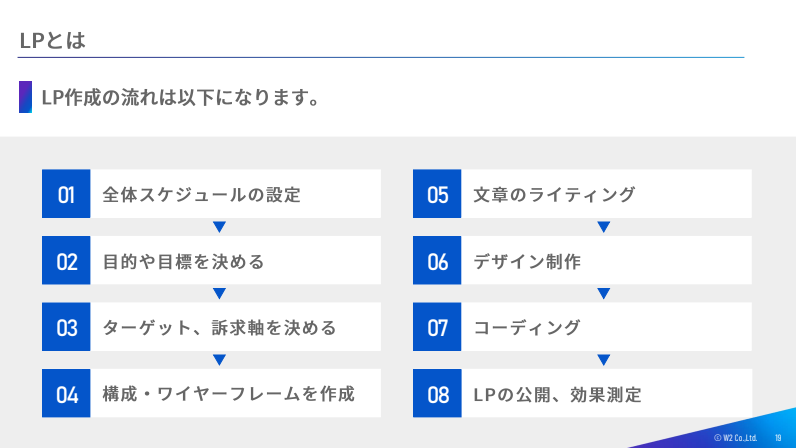
Task: Select the 目的や目標を決める step box
Action: 211,260
